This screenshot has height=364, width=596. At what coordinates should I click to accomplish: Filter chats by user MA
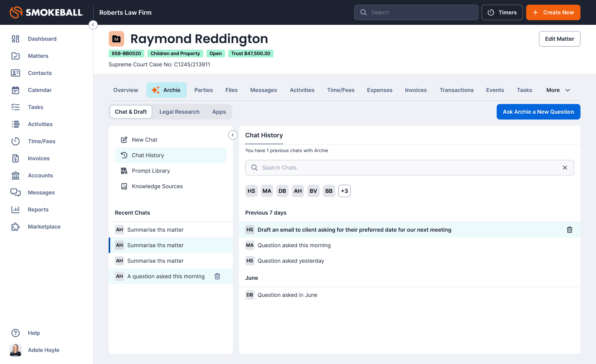click(267, 191)
